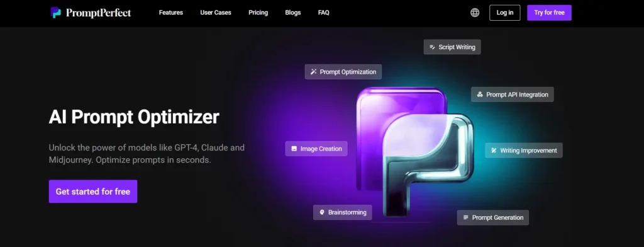644x247 pixels.
Task: Click the PromptPerfect logo
Action: [x=91, y=13]
